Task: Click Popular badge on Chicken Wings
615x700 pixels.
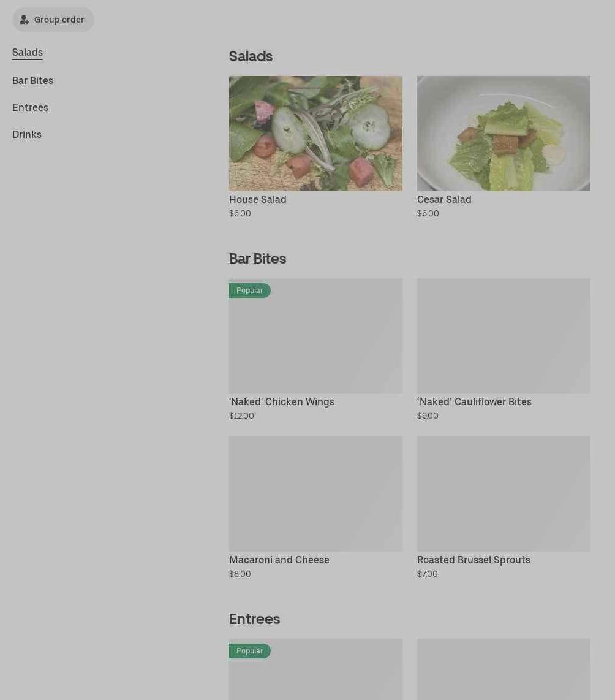Action: coord(250,290)
